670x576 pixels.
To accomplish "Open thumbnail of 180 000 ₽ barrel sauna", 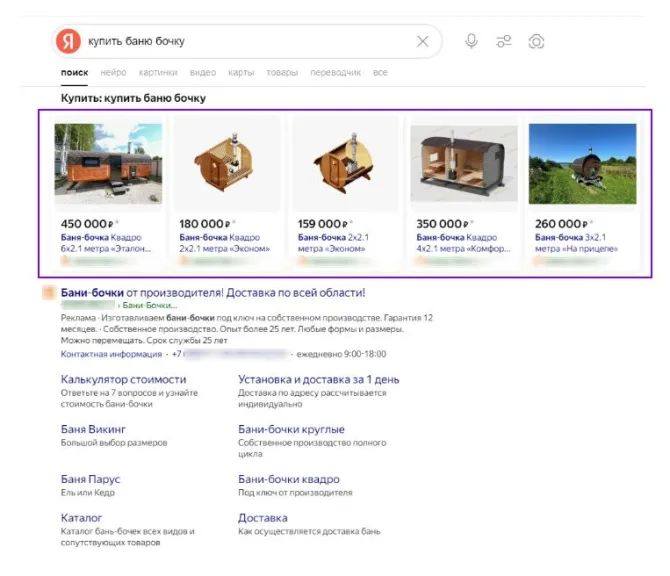I will (227, 164).
